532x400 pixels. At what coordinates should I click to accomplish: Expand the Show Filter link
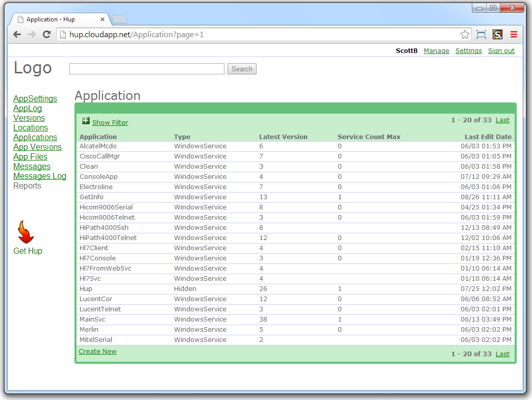pos(110,122)
